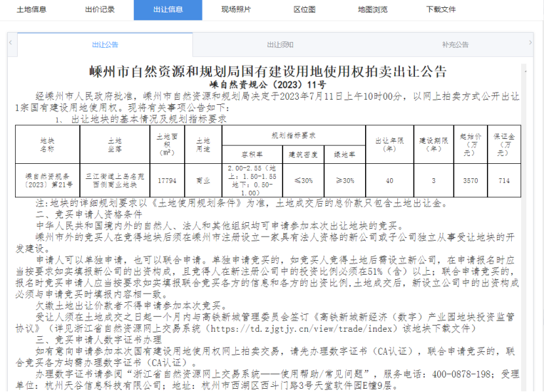Open the 地图浏览 tab
This screenshot has height=392, width=544.
point(372,10)
